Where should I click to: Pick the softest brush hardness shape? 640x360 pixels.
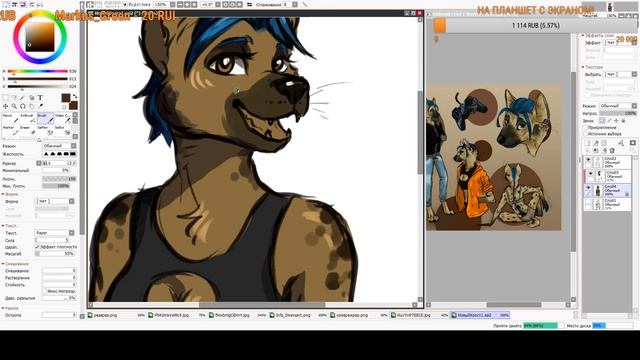(46, 154)
